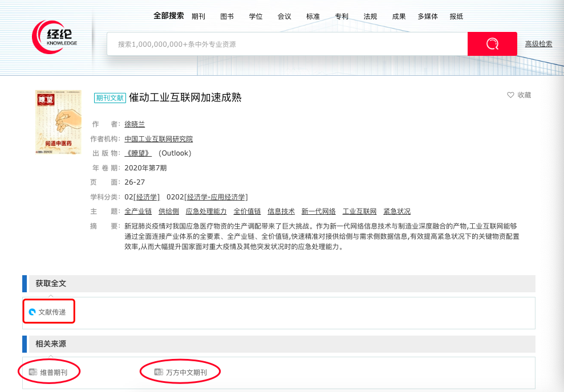
Task: Focus the search input field
Action: [x=285, y=44]
